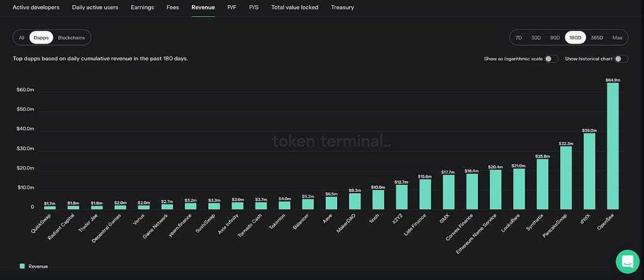This screenshot has width=644, height=280.
Task: Open the Fees tab
Action: point(173,8)
